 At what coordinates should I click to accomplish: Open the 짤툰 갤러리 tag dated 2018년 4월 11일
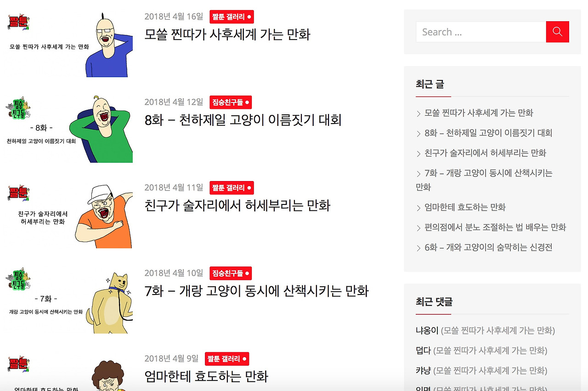pos(232,188)
